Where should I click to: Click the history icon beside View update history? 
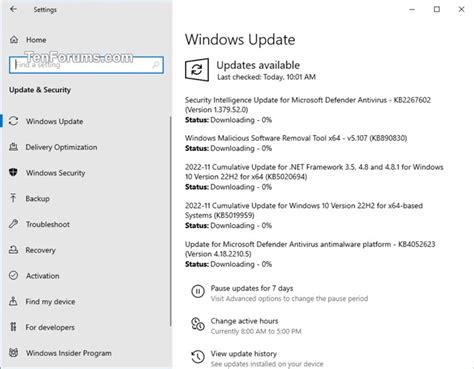tap(198, 356)
